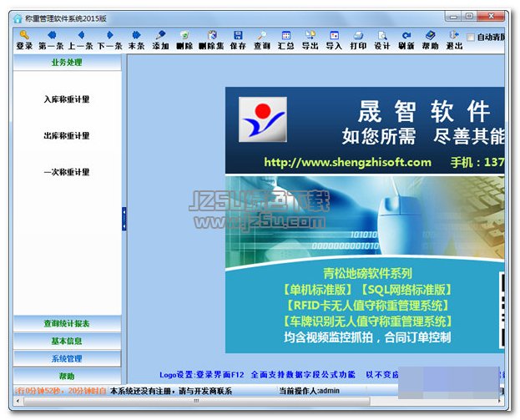Click the 当前操作人:admin status text

pos(309,391)
